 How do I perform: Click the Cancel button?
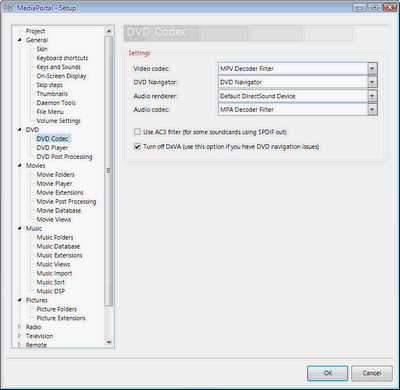[372, 373]
